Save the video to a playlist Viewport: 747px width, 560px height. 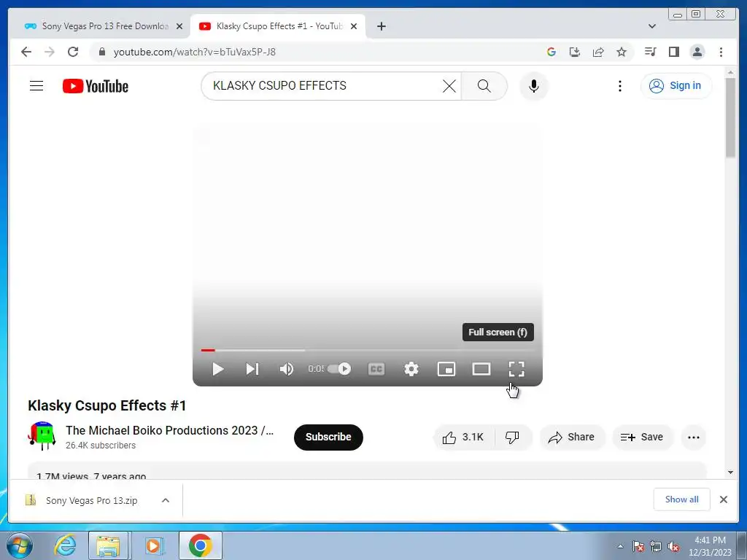tap(642, 437)
